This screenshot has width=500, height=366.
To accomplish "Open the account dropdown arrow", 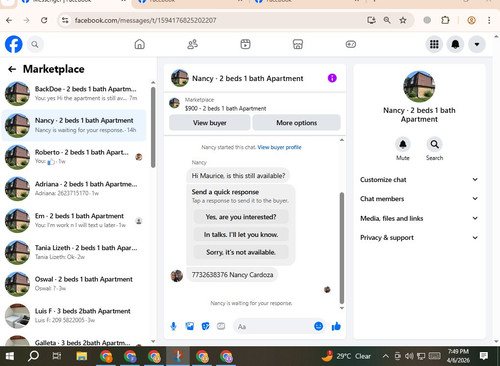I will [x=477, y=44].
